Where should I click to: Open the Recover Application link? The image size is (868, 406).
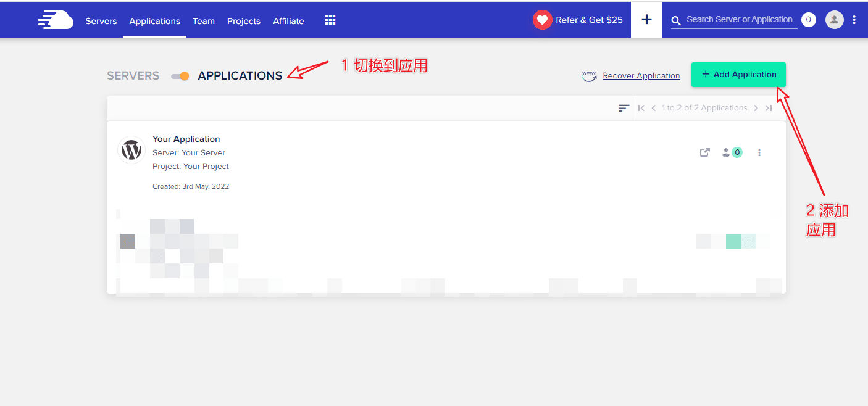(641, 75)
